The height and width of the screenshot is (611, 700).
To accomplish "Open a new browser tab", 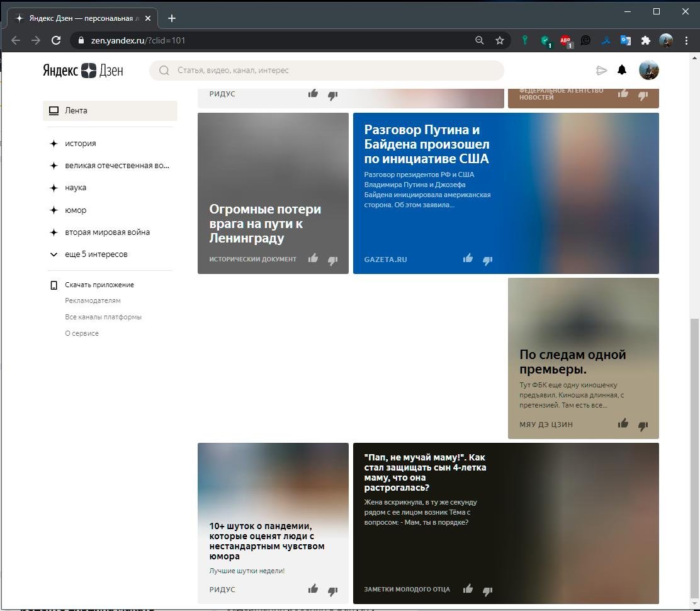I will [172, 18].
